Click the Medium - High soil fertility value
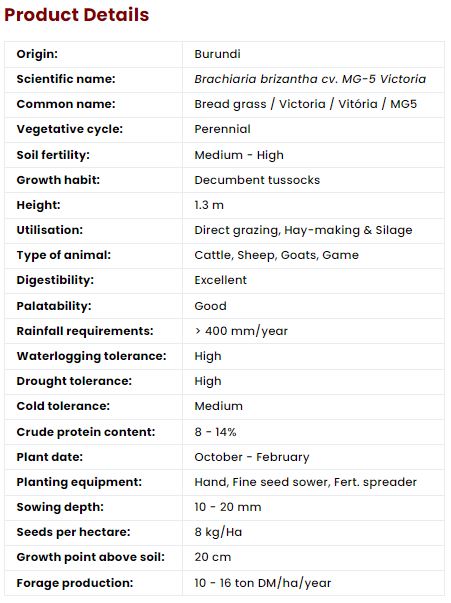451x603 pixels. coord(239,155)
